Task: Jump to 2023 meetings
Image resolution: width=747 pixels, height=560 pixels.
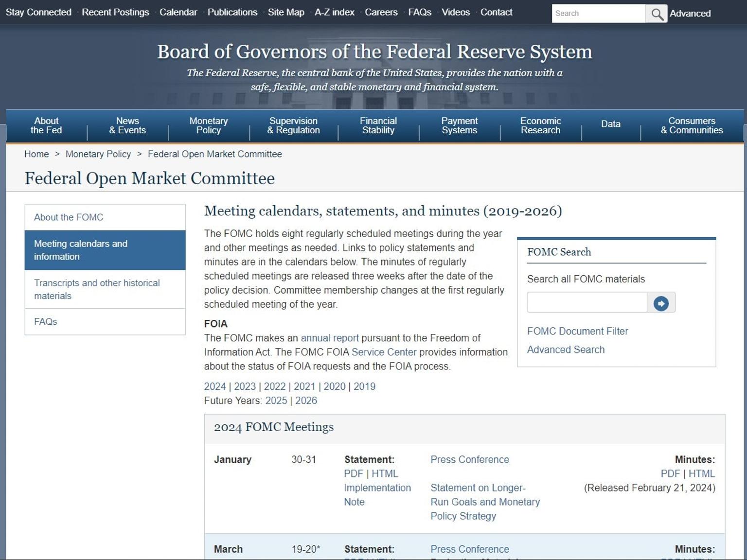Action: pos(245,386)
